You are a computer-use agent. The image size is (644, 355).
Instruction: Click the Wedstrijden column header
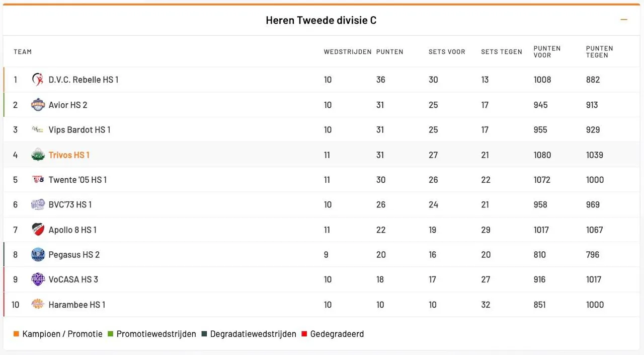348,52
